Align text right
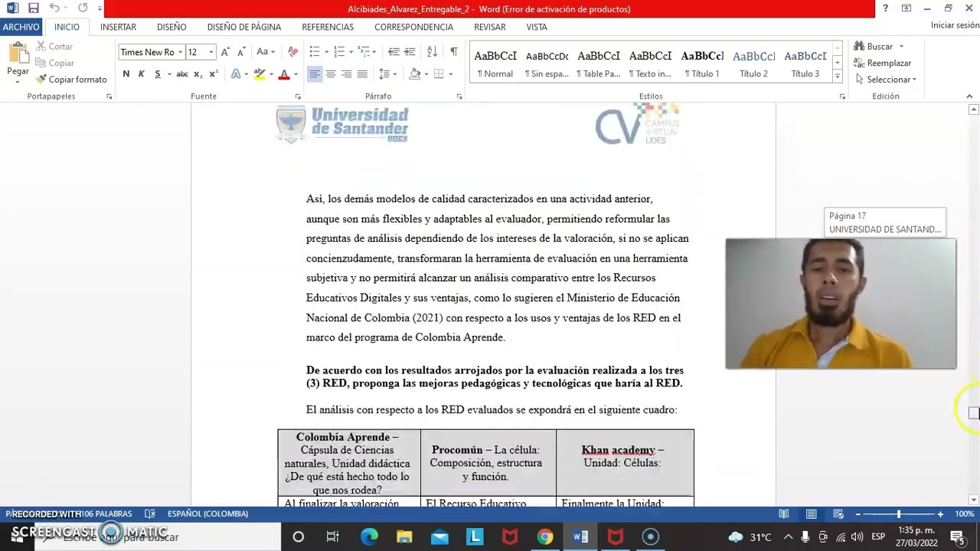This screenshot has height=551, width=980. (346, 74)
